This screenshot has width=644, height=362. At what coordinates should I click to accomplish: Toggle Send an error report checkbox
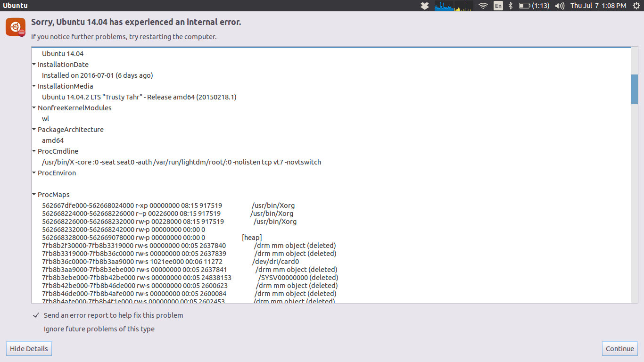click(36, 315)
